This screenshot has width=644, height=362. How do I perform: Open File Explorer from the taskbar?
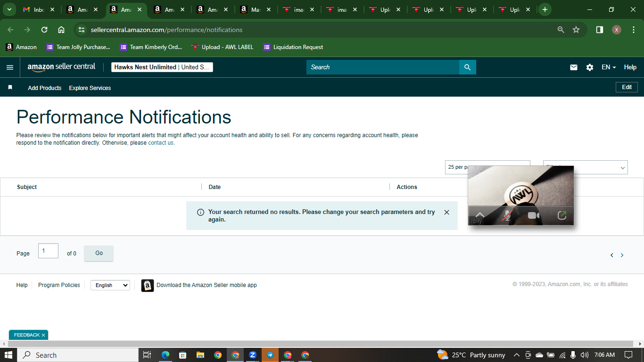point(200,355)
